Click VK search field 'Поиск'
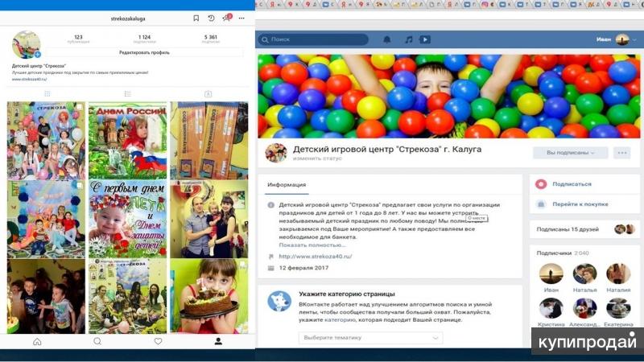Screen dimensions: 644x362 pyautogui.click(x=313, y=39)
